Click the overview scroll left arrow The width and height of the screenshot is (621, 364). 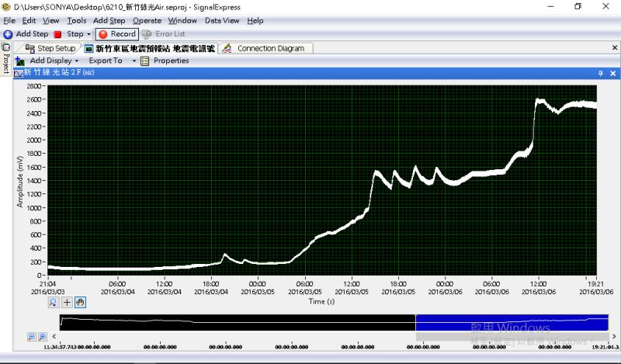(54, 336)
